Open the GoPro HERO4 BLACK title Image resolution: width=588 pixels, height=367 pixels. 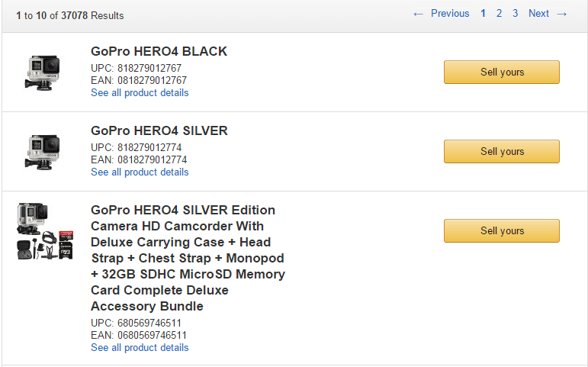coord(159,51)
